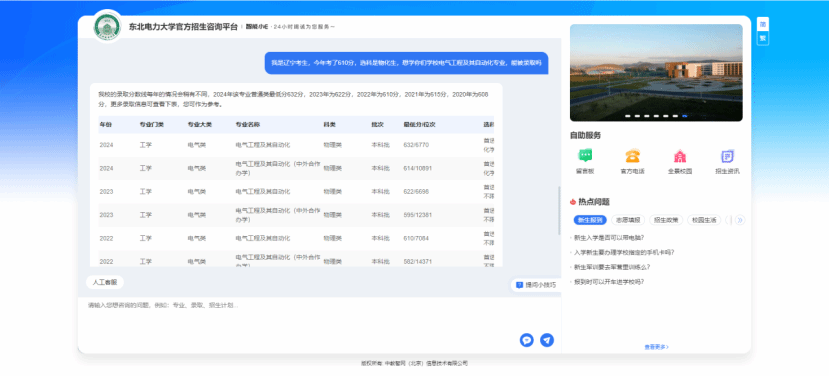Viewport: 830px width, 376px height.
Task: Click the 批次 column header
Action: (377, 124)
